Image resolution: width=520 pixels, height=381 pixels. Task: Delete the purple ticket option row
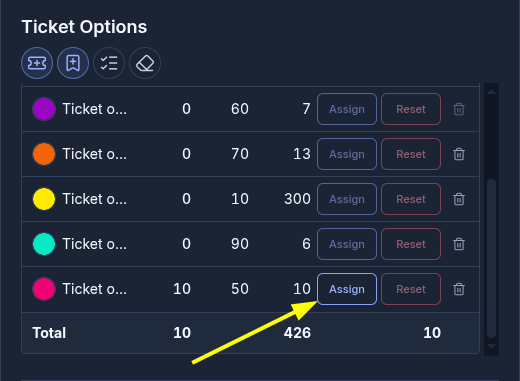click(x=459, y=109)
